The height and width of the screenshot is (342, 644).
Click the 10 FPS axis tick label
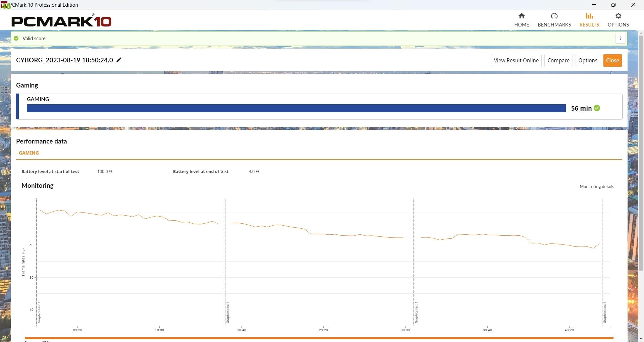[x=32, y=310]
